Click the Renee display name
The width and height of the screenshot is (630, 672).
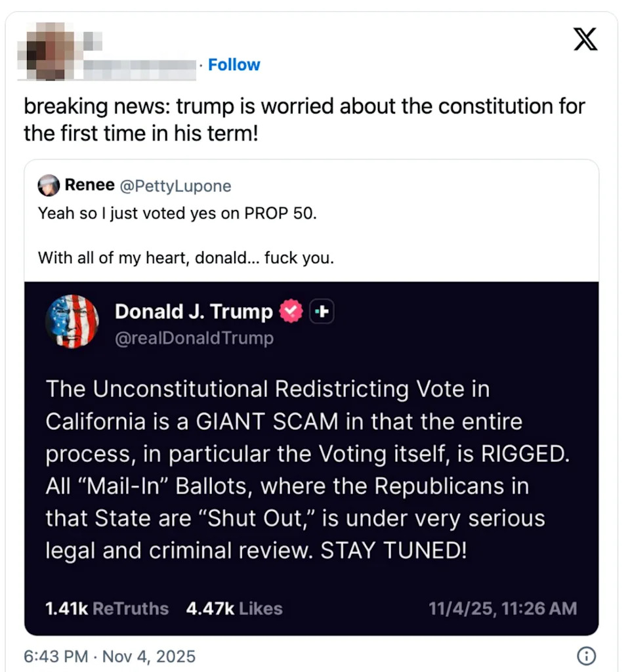point(89,186)
